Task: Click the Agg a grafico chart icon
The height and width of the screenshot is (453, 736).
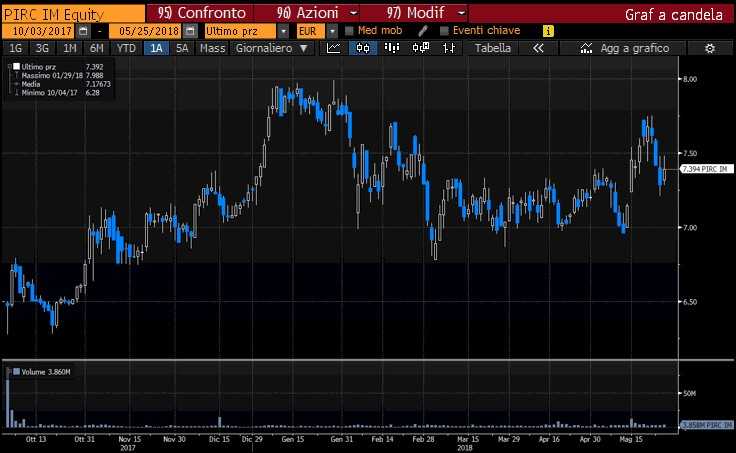Action: pyautogui.click(x=586, y=48)
